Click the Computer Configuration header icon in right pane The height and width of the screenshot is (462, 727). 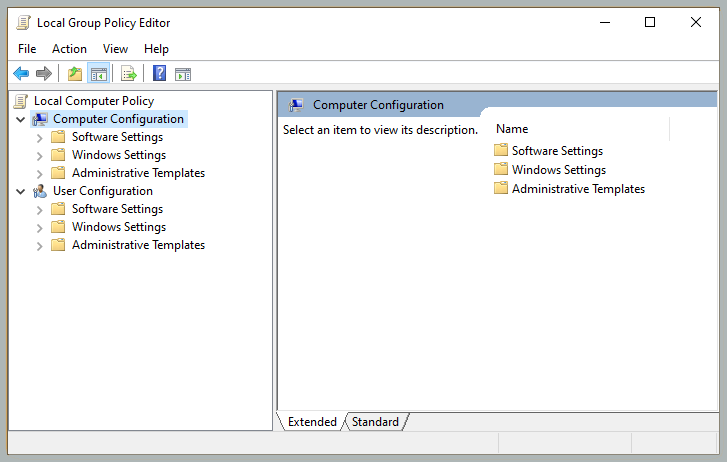[x=296, y=105]
